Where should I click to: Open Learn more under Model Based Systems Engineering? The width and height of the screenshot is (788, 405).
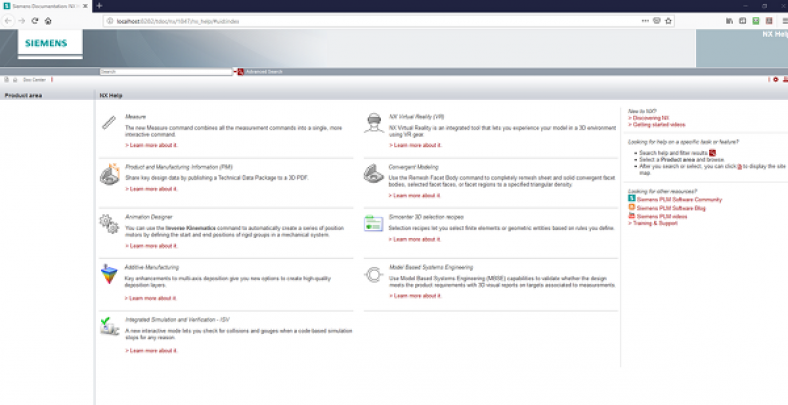pos(415,296)
